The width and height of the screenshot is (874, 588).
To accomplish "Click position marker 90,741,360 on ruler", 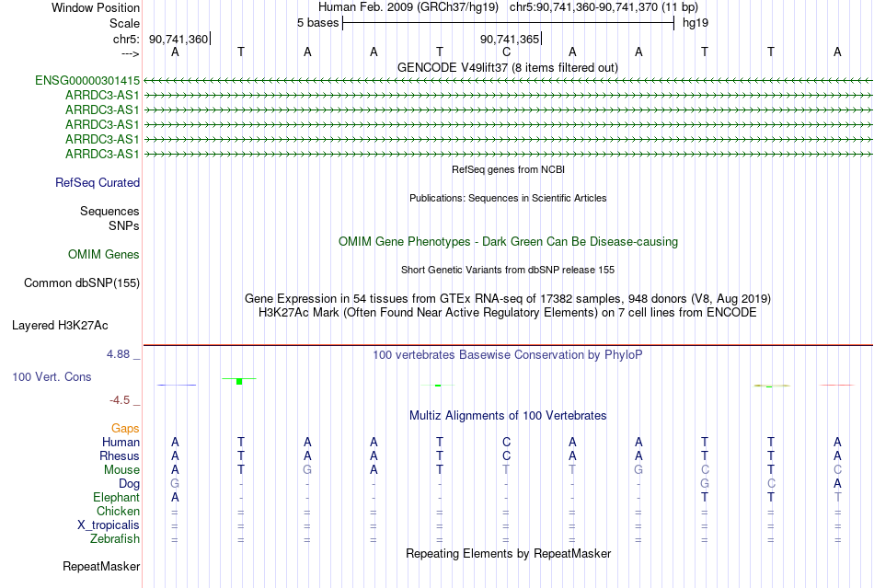I will (x=178, y=39).
